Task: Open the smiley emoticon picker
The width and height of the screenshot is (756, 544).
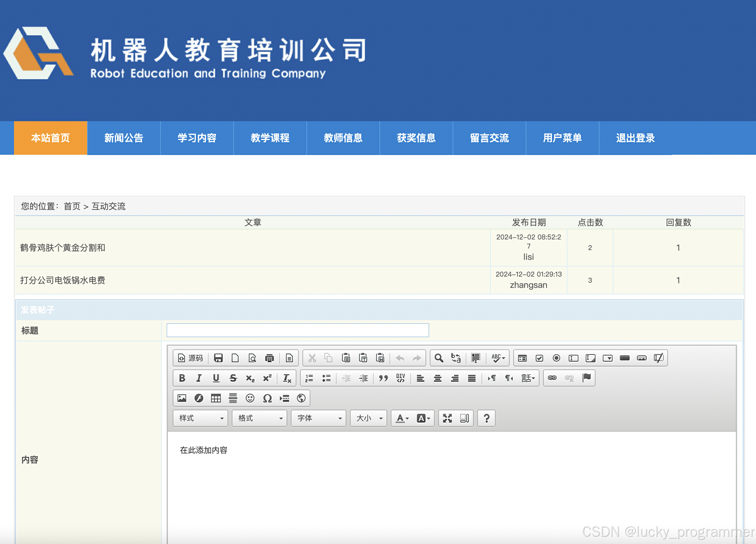Action: (250, 398)
